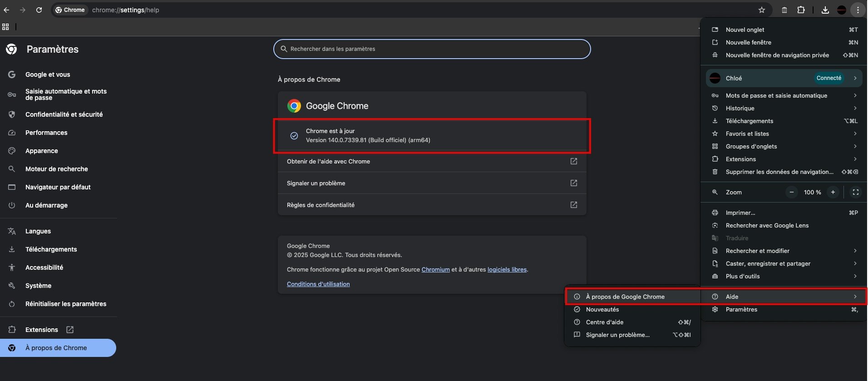
Task: Expand the Groupes d'onglets submenu
Action: point(784,146)
